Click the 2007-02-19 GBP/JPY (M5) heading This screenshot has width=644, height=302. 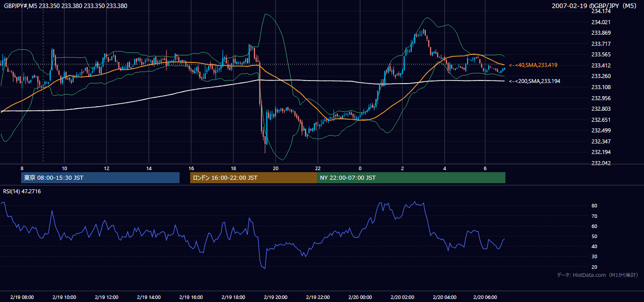pyautogui.click(x=595, y=6)
